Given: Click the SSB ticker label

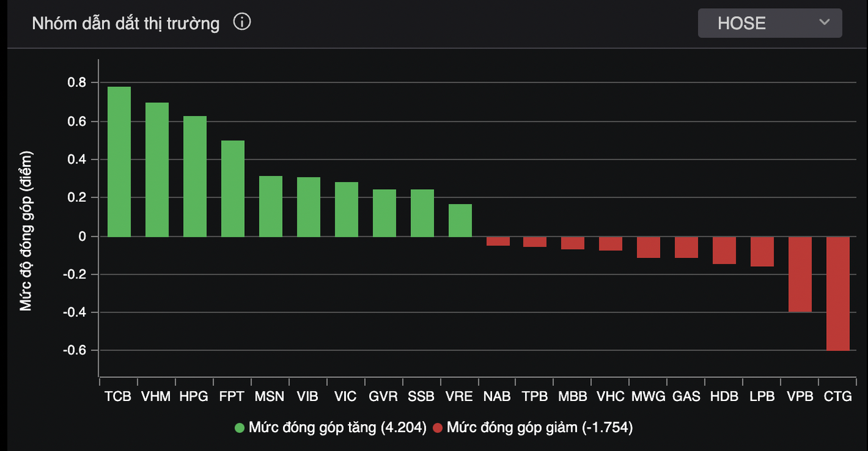Looking at the screenshot, I should pos(422,396).
